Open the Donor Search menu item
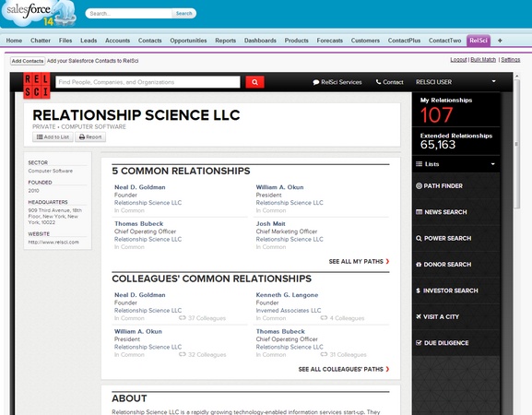This screenshot has width=532, height=415. [x=456, y=265]
